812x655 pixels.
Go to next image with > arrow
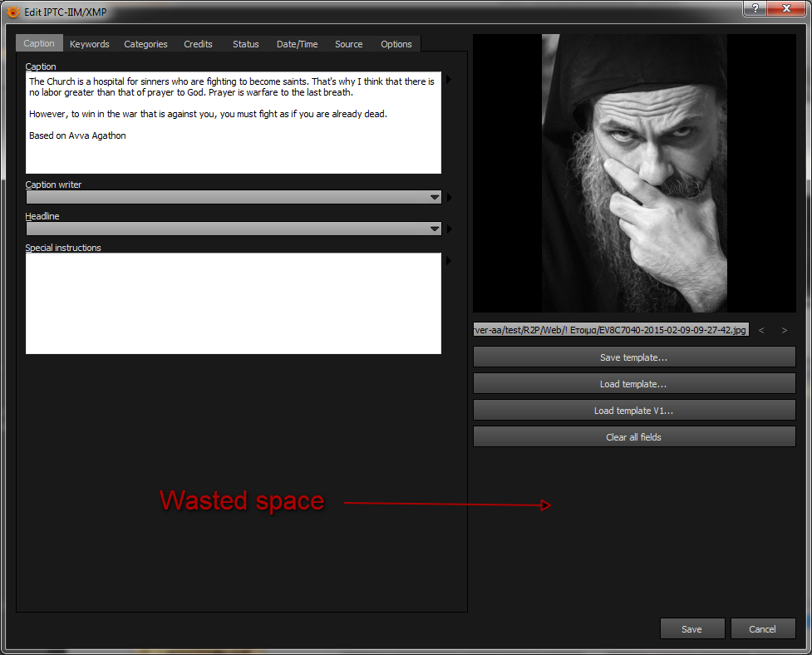tap(785, 330)
